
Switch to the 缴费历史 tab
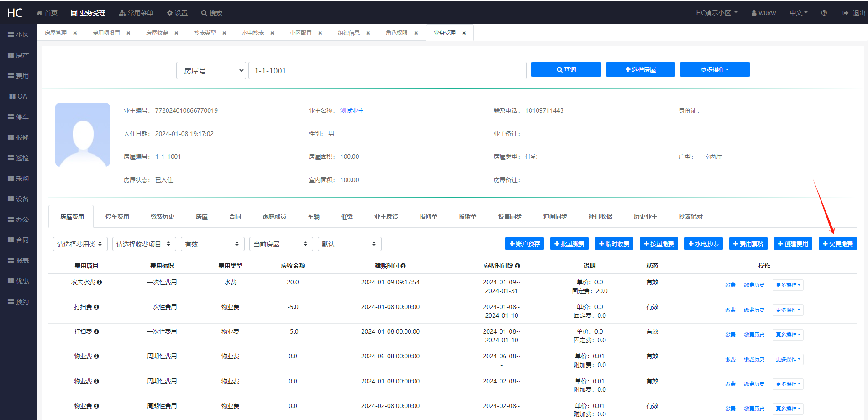[x=163, y=216]
